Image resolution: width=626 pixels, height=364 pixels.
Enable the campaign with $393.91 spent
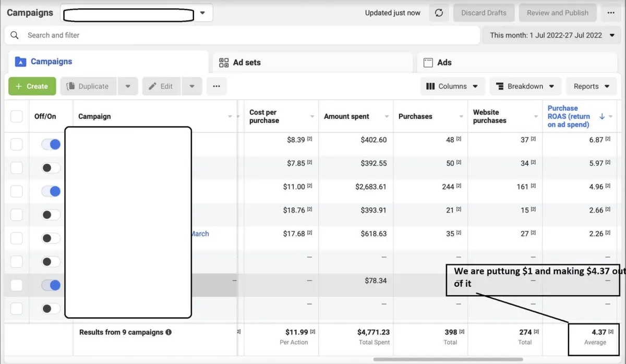(51, 215)
